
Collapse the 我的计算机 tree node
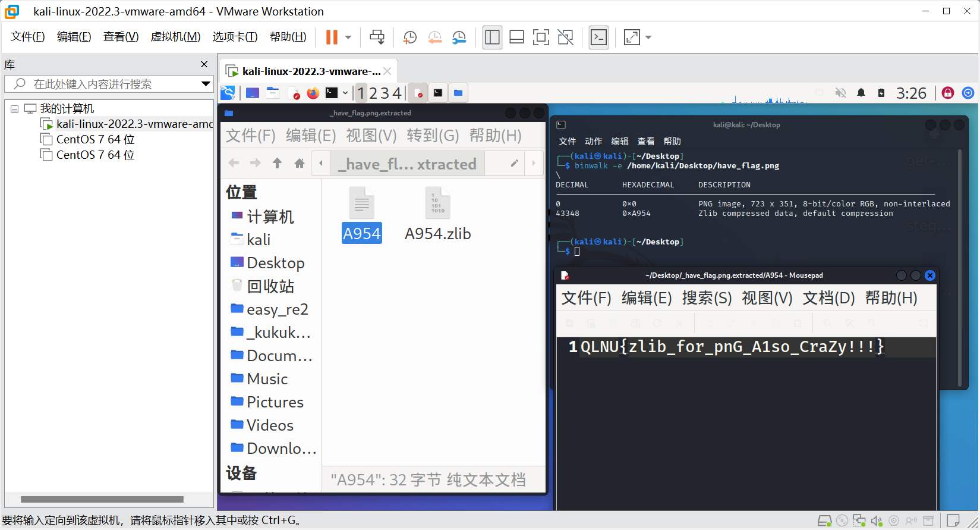(x=14, y=109)
